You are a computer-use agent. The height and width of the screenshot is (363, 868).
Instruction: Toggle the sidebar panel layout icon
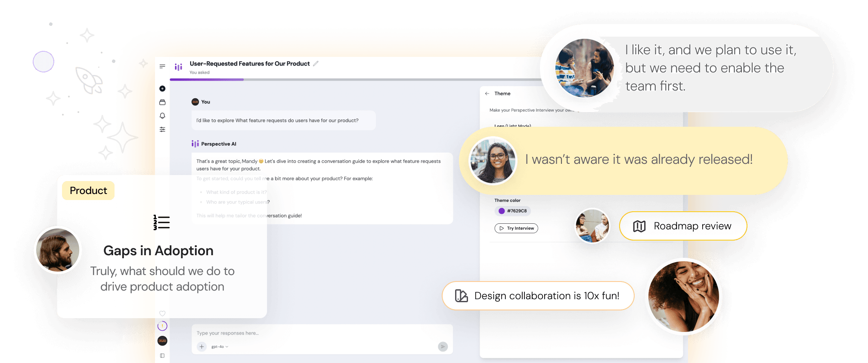162,356
